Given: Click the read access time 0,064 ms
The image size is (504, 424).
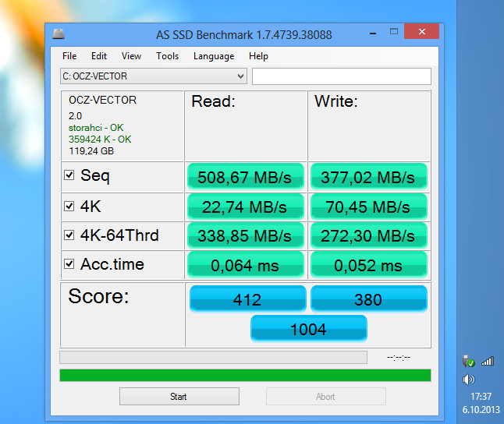Looking at the screenshot, I should pyautogui.click(x=246, y=265).
